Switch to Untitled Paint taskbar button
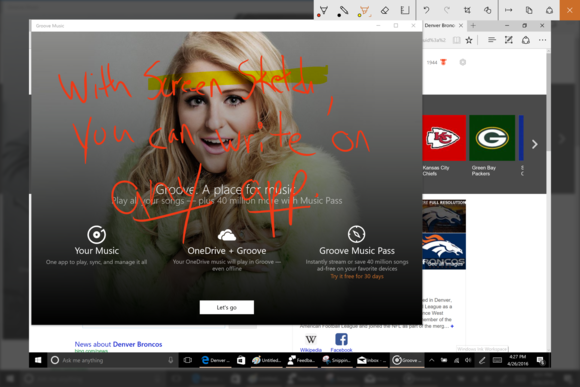This screenshot has height=387, width=580. (266, 360)
